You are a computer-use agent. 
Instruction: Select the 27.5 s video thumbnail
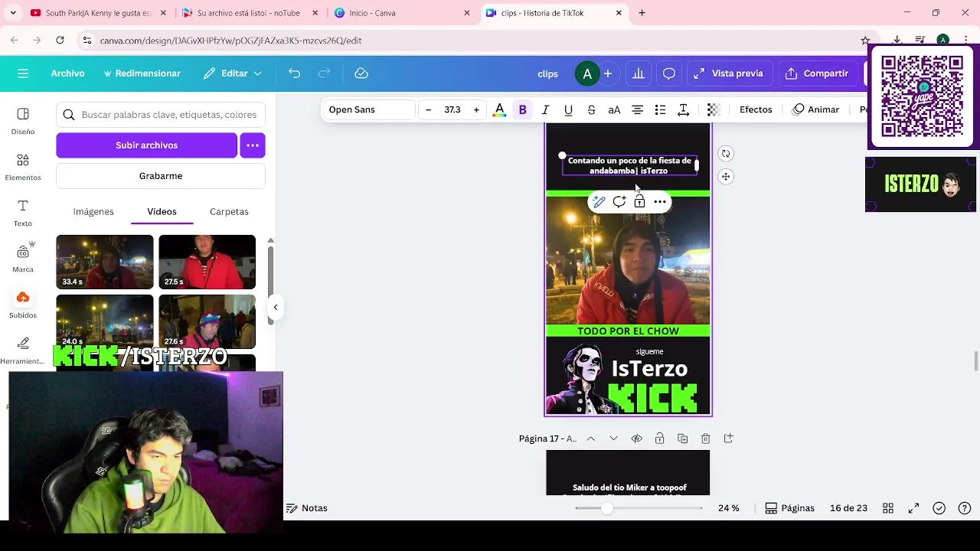point(207,262)
